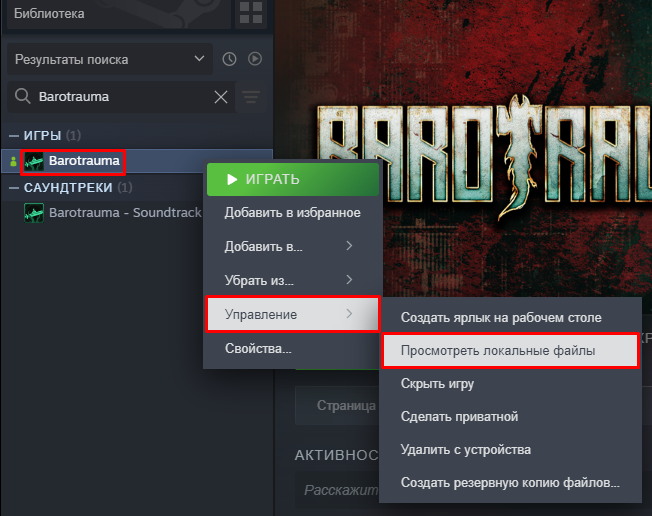Click the ready-to-play filter icon
This screenshot has height=516, width=652.
(x=255, y=59)
